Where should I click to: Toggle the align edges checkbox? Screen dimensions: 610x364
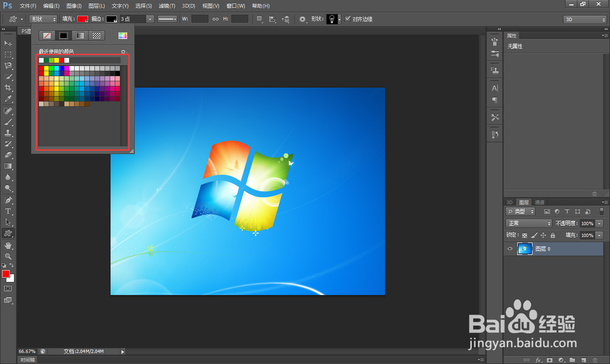click(x=348, y=19)
